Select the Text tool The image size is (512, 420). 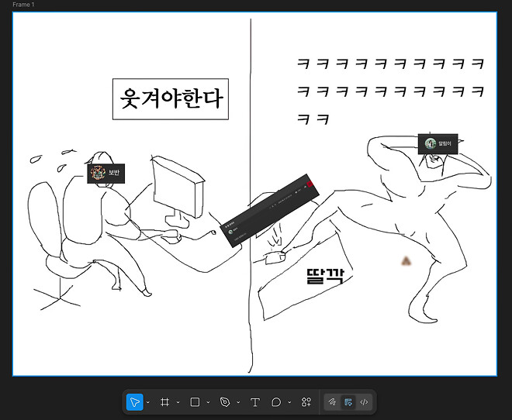pos(255,402)
